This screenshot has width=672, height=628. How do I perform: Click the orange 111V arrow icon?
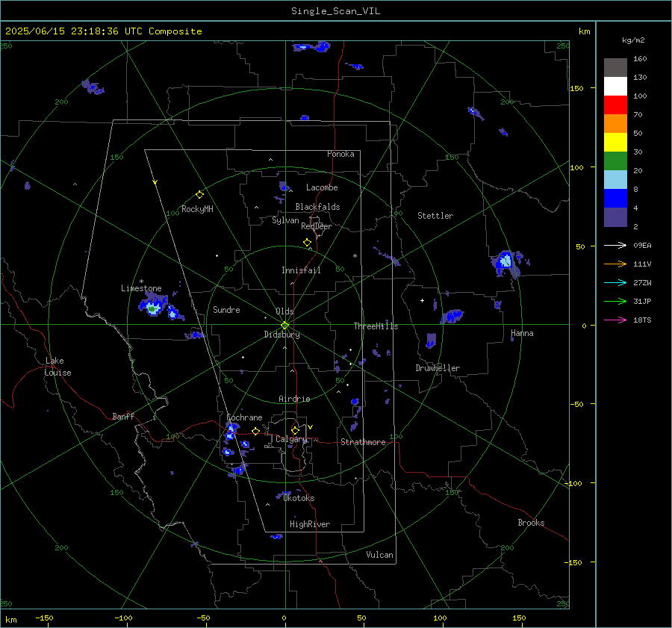[615, 264]
